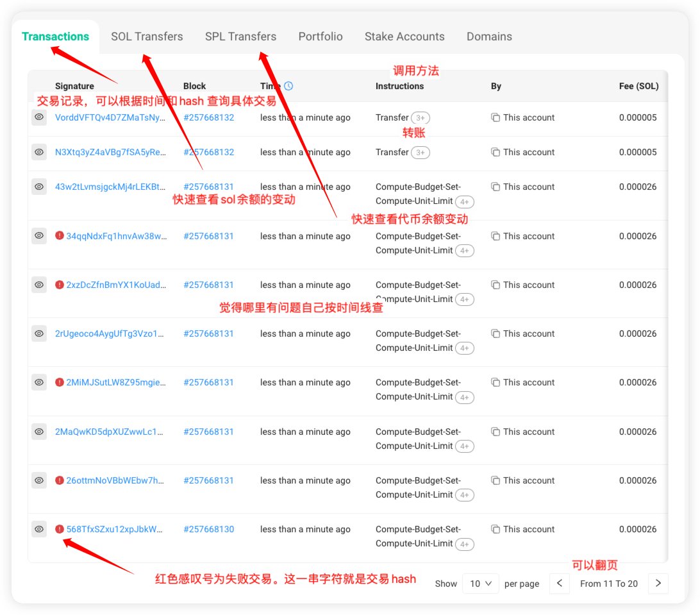Click the red failed icon on 2MiMJSutLW8Z95mgie row
The width and height of the screenshot is (700, 615).
pos(59,382)
